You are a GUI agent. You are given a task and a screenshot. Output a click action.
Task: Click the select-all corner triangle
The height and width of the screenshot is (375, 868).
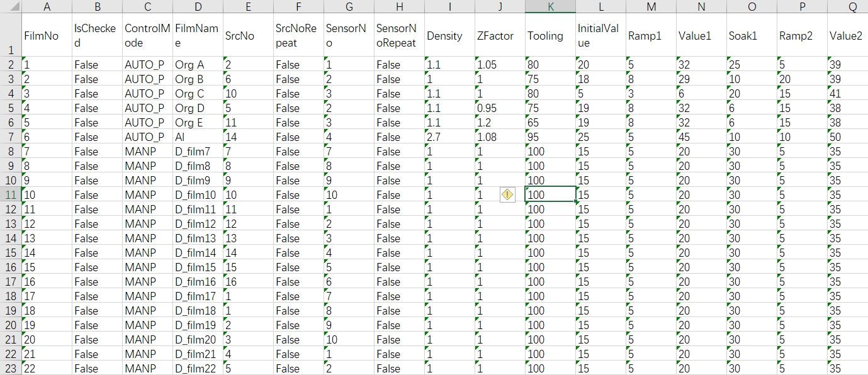(11, 6)
